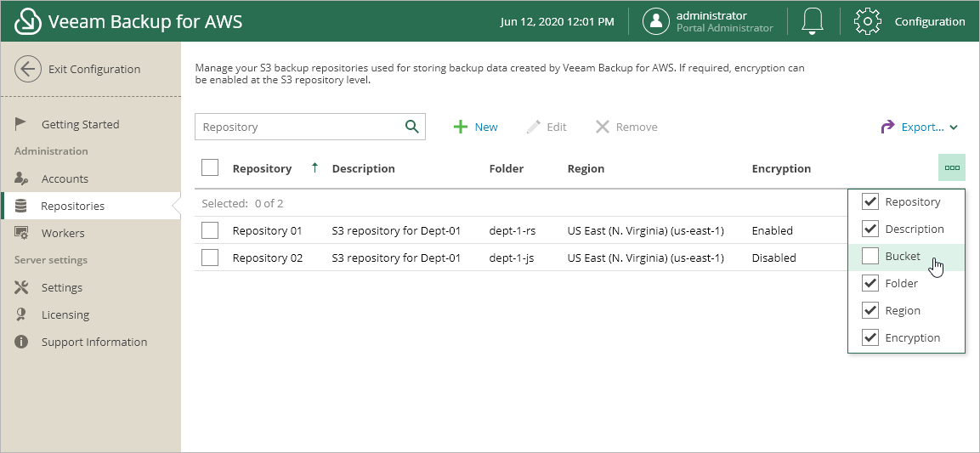Click the Workers monitor-gear icon

point(20,233)
